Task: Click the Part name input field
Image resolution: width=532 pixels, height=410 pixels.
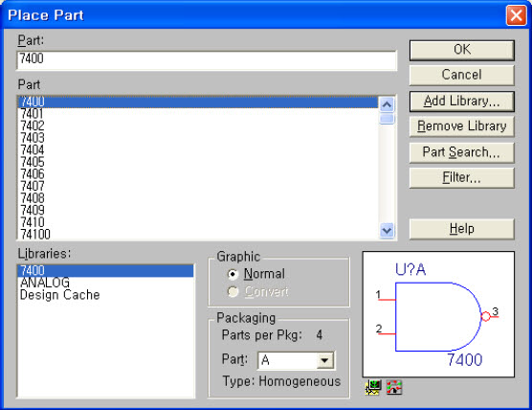Action: [x=207, y=60]
